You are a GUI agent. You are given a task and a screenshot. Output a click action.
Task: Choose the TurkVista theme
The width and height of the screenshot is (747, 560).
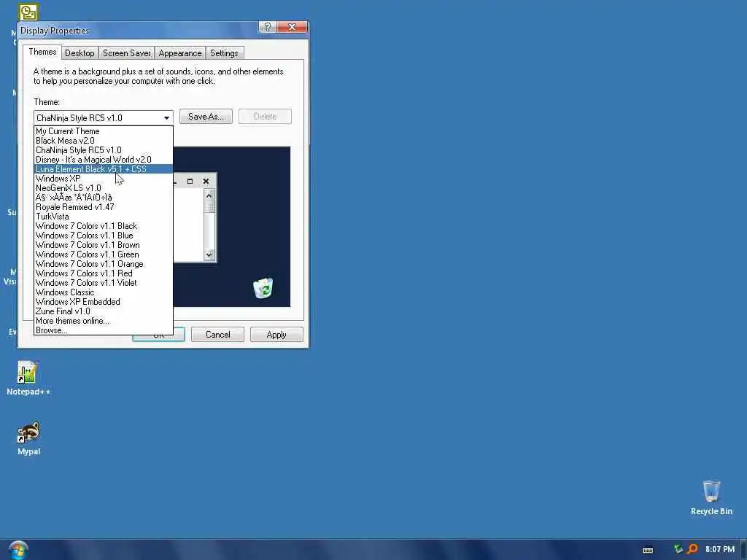point(104,217)
